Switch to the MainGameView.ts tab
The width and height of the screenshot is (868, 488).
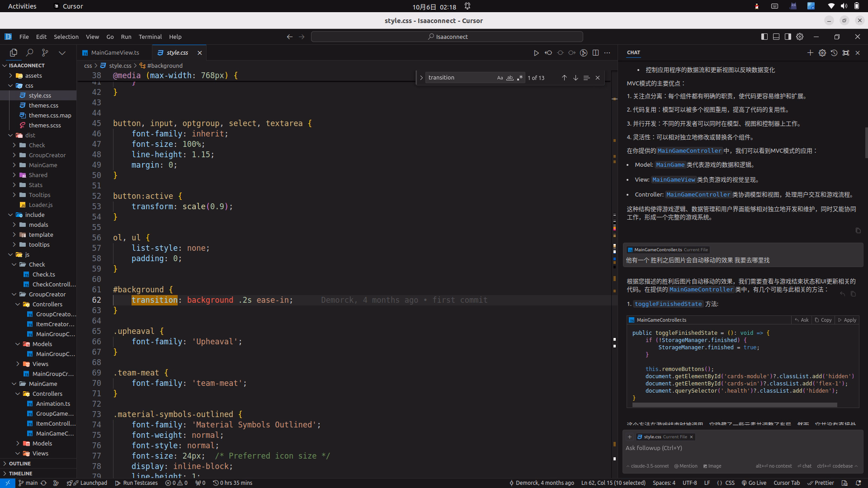(x=115, y=52)
